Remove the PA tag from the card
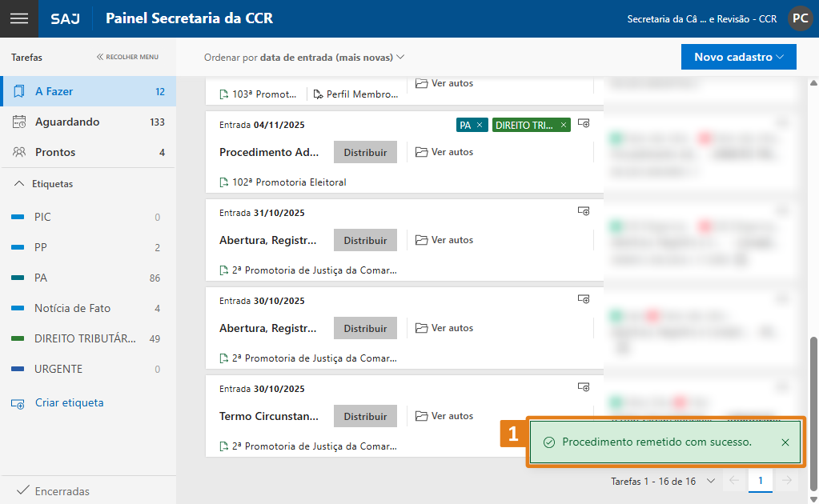 480,125
